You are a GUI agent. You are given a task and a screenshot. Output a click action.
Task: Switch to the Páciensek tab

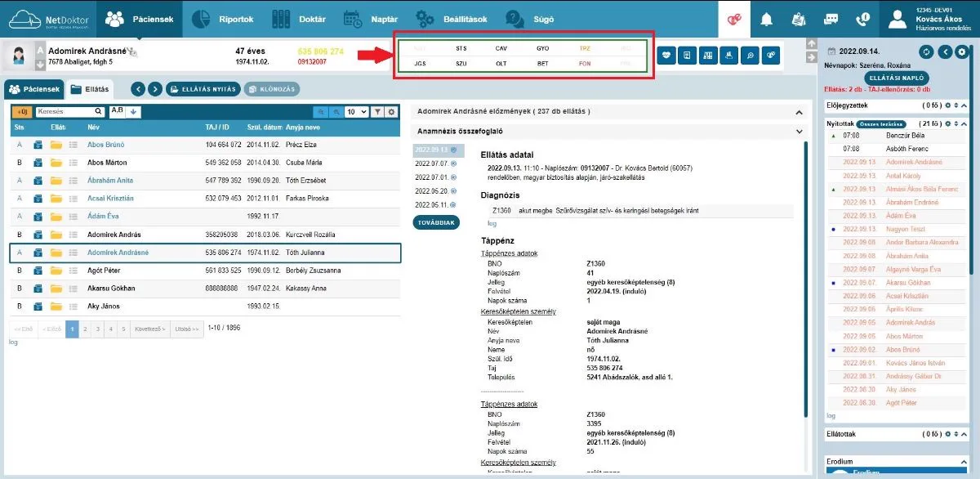[x=33, y=88]
